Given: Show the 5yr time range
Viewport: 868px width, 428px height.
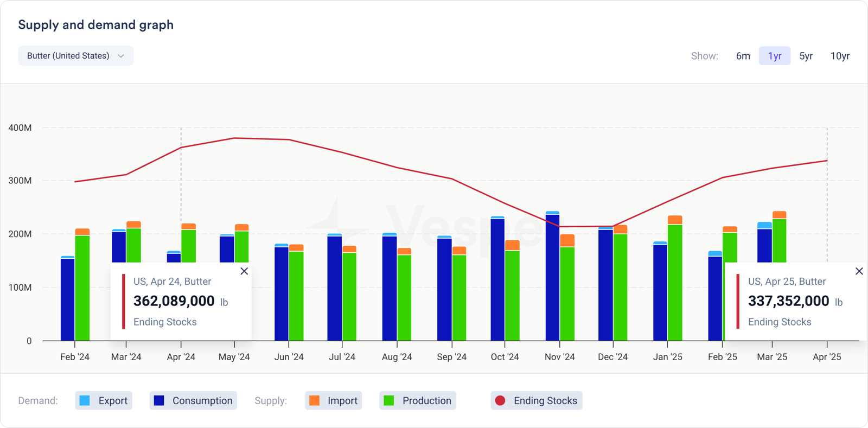Looking at the screenshot, I should click(806, 56).
